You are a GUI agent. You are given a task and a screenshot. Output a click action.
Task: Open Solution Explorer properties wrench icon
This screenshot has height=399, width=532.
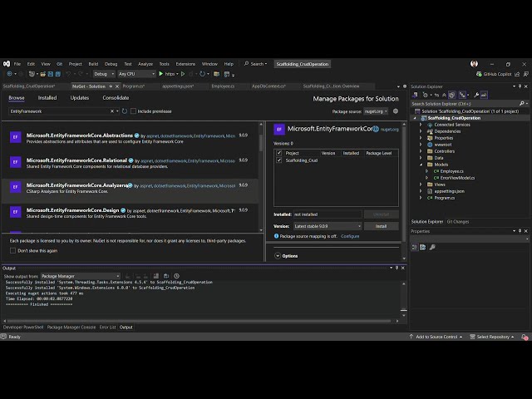point(476,95)
